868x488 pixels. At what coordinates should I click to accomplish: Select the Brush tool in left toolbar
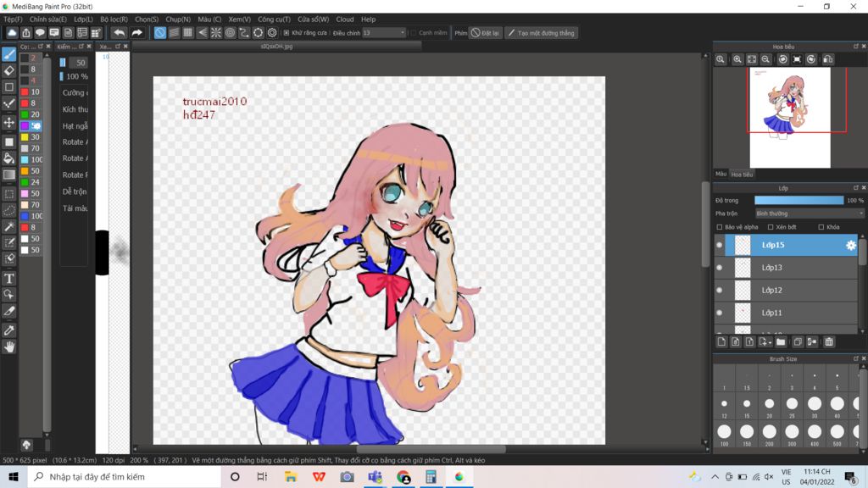(x=8, y=54)
